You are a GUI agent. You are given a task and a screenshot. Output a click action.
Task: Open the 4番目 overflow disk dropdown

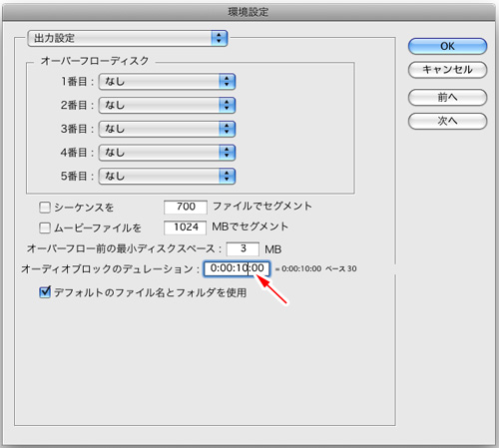(x=167, y=153)
